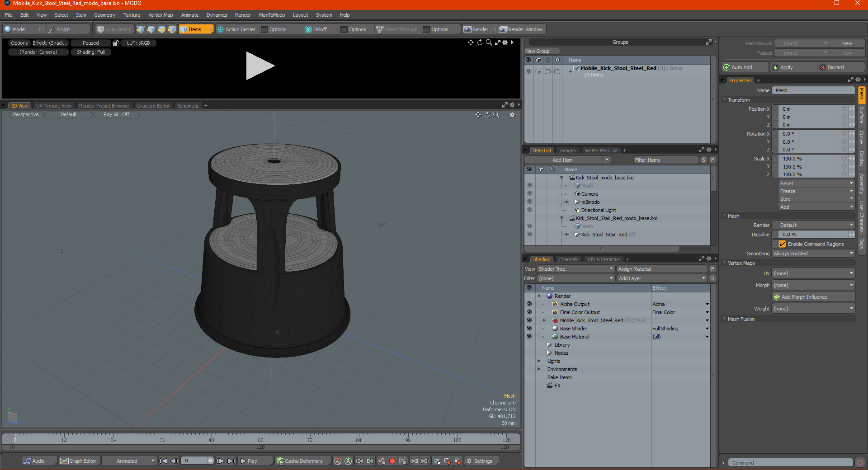Click timeline marker at frame 60

(260, 440)
